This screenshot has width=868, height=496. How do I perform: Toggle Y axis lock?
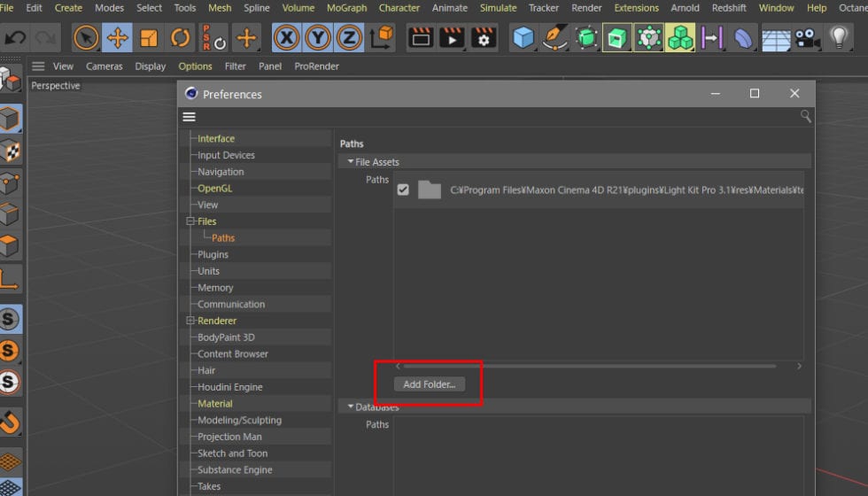318,38
